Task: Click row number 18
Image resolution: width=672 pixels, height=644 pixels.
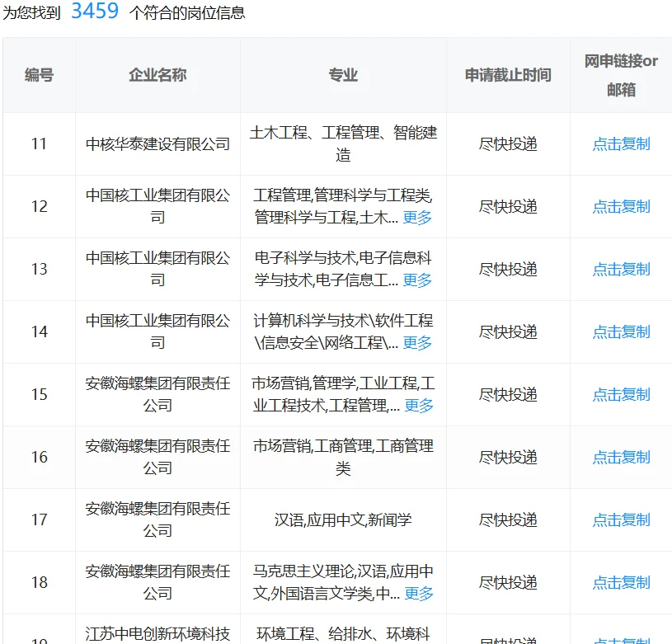Action: [x=39, y=582]
